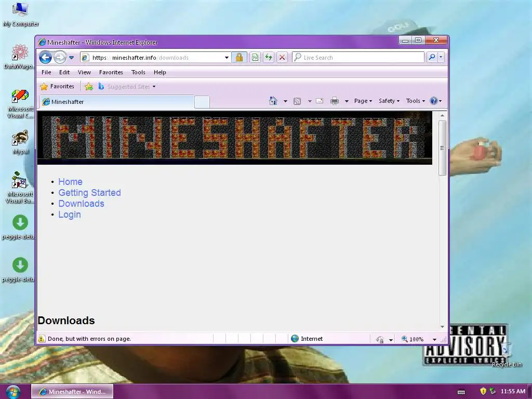
Task: Expand the Home button dropdown arrow
Action: (x=285, y=101)
